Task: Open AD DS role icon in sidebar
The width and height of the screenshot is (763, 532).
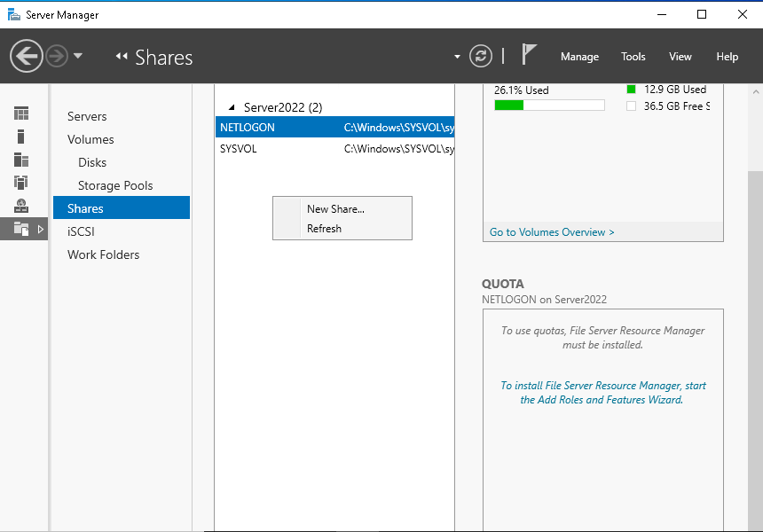Action: pyautogui.click(x=21, y=183)
